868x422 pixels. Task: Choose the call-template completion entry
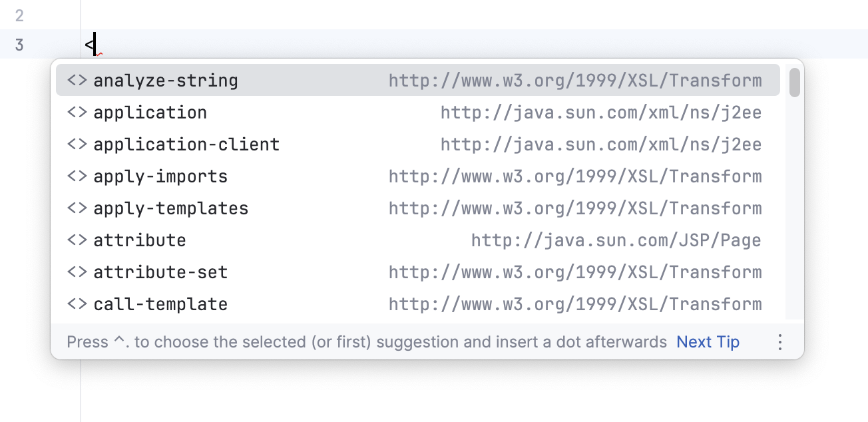point(160,304)
